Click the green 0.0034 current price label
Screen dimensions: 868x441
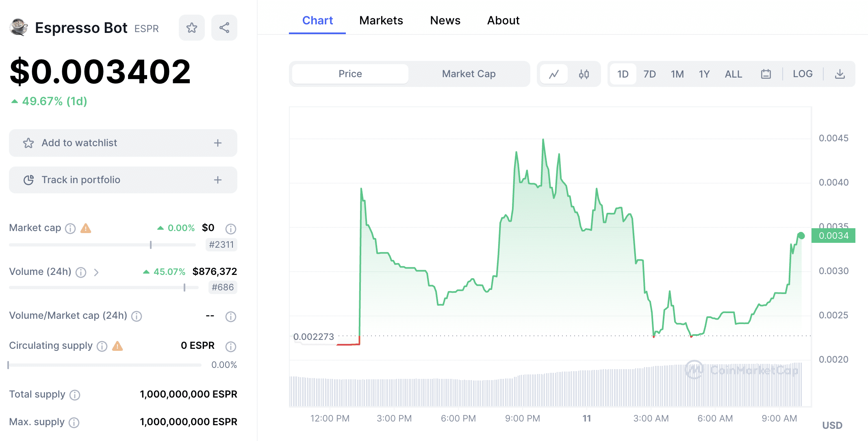833,236
